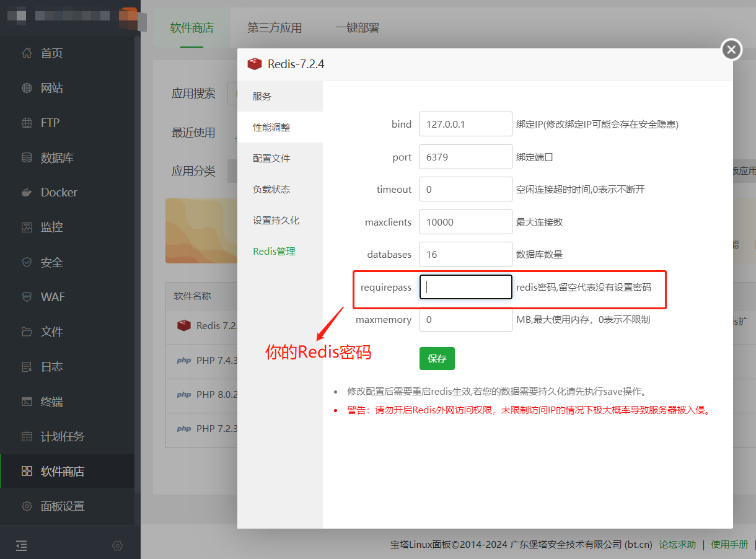Image resolution: width=756 pixels, height=559 pixels.
Task: Click the 计划任务 calendar icon
Action: 27,436
